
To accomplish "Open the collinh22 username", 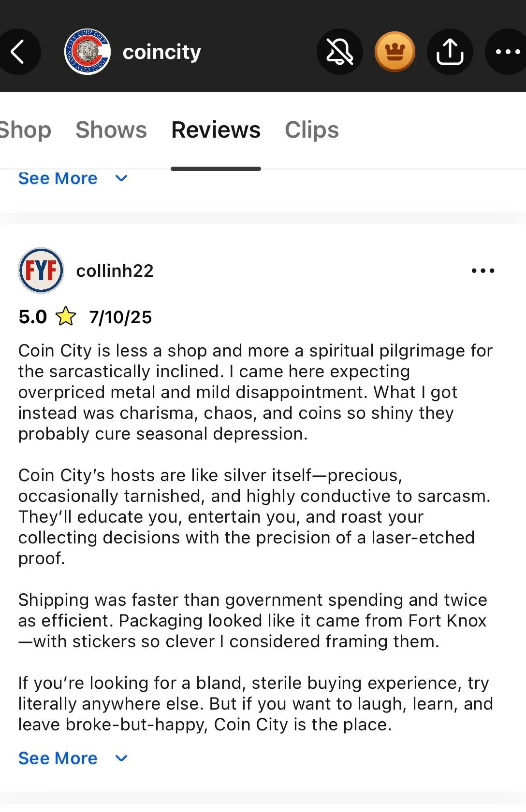I will (x=115, y=271).
